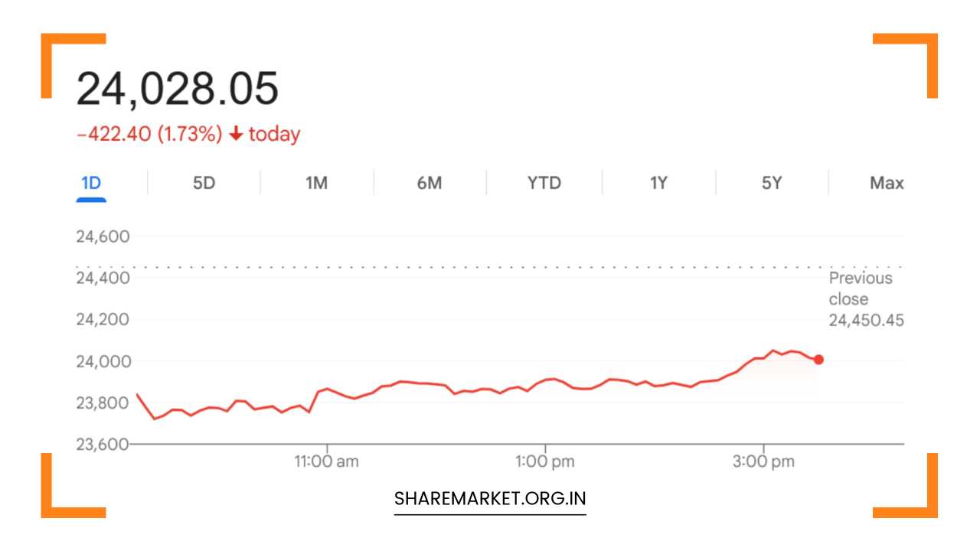Select the red endpoint dot on chart

tap(818, 358)
